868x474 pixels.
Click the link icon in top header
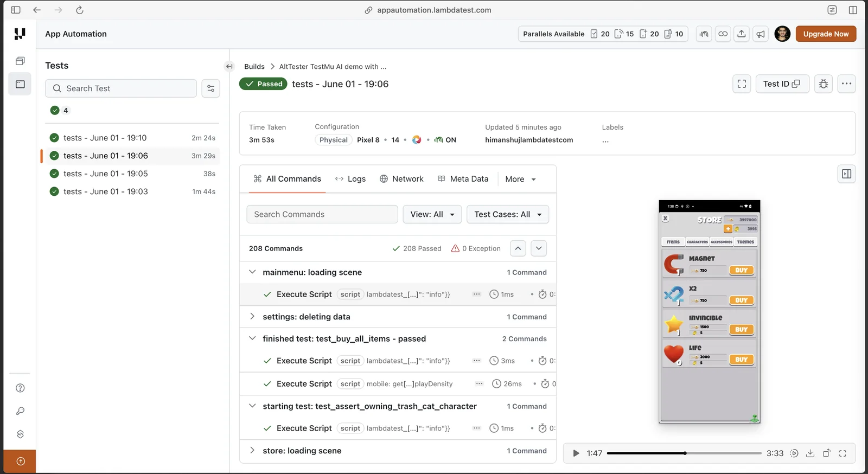(723, 34)
